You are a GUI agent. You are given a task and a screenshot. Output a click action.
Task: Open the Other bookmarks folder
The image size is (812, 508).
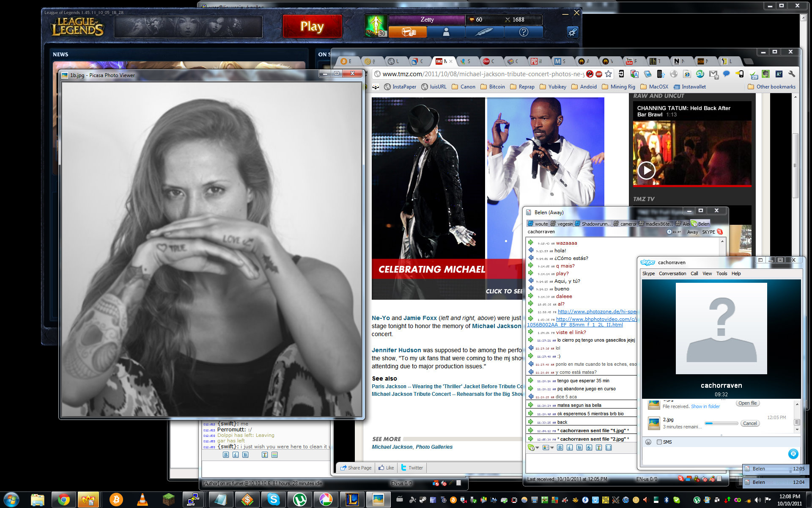click(x=771, y=87)
